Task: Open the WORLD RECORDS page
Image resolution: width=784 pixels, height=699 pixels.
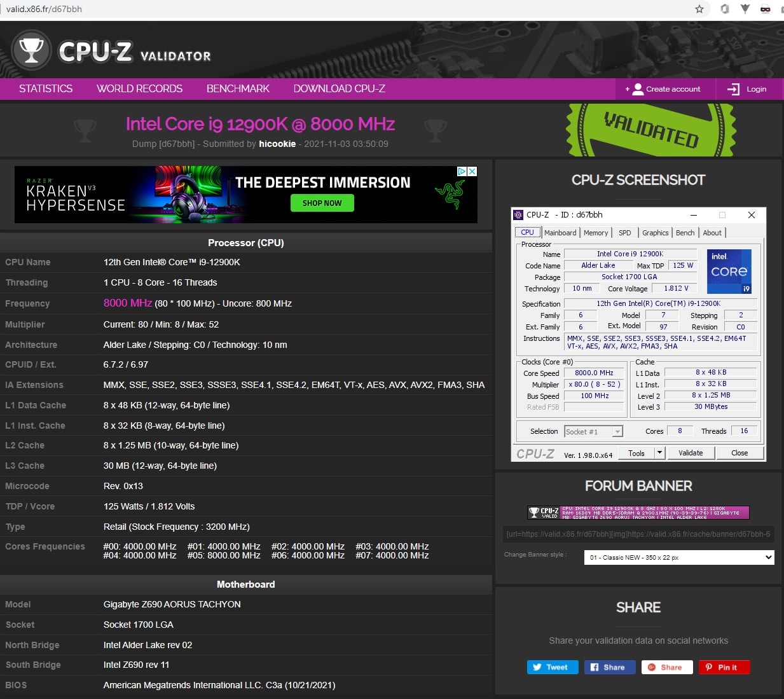Action: [139, 89]
